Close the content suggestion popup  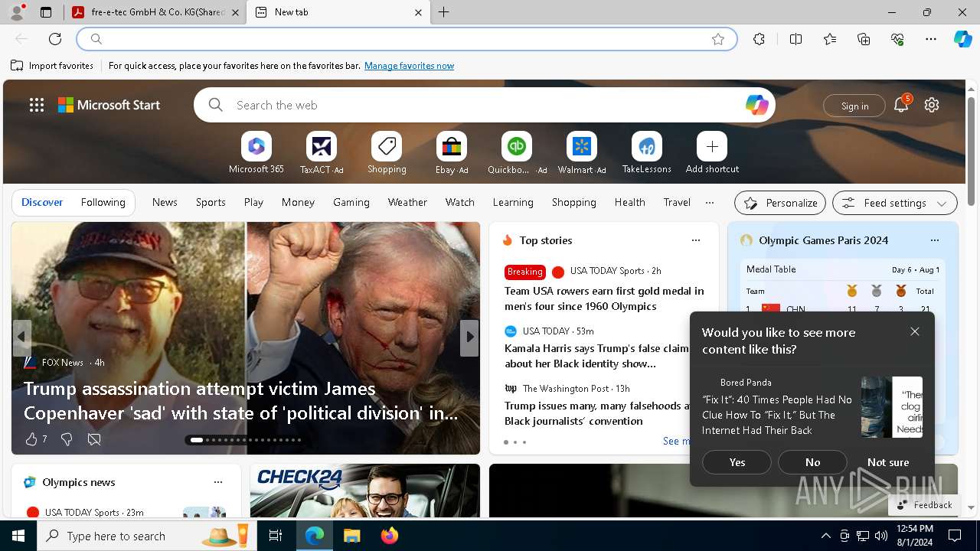915,331
